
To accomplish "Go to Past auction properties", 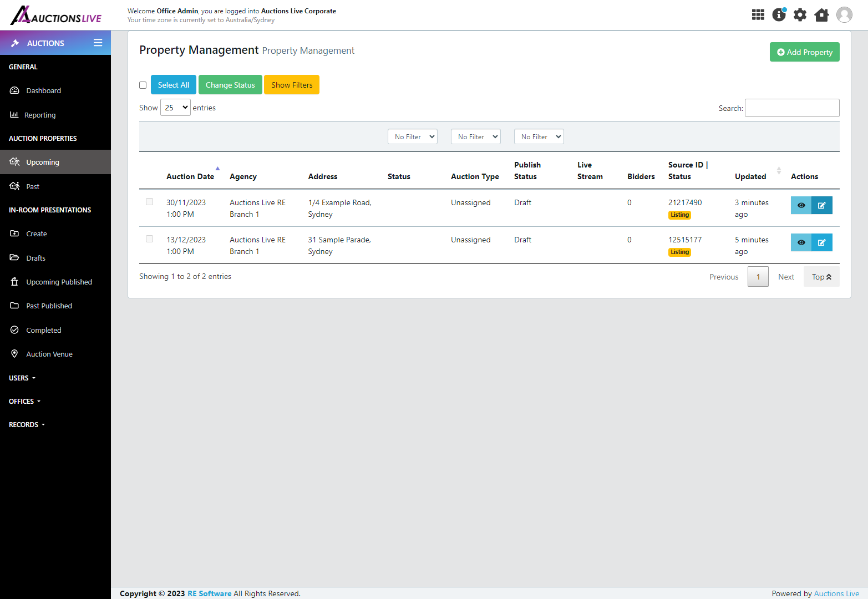I will point(33,186).
